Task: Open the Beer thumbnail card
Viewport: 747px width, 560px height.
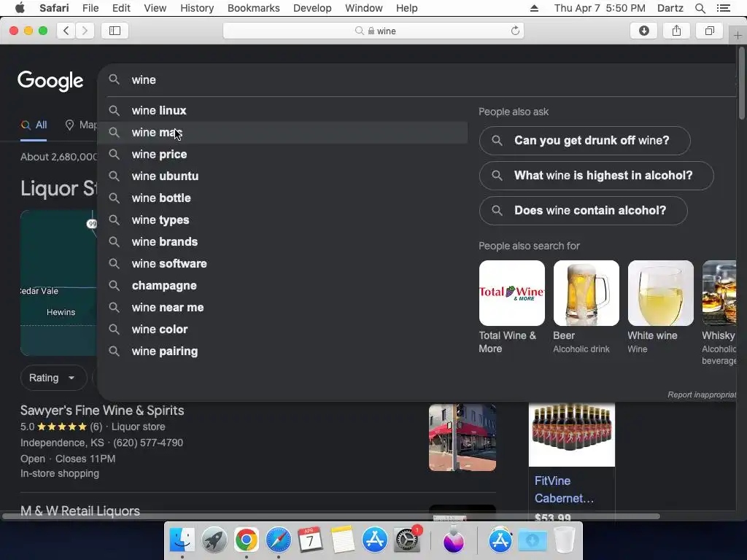Action: (586, 293)
